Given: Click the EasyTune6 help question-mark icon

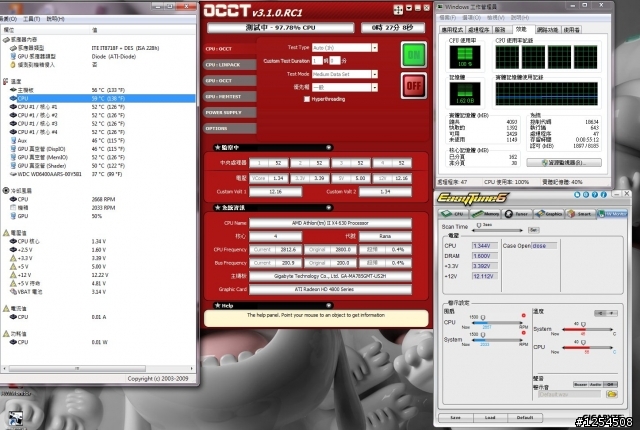Looking at the screenshot, I should point(595,195).
